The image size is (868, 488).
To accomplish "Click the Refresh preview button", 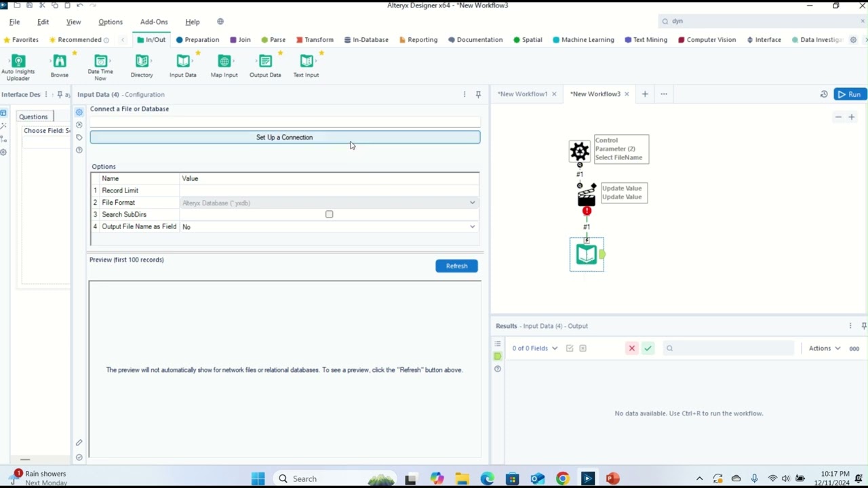I will tap(456, 266).
